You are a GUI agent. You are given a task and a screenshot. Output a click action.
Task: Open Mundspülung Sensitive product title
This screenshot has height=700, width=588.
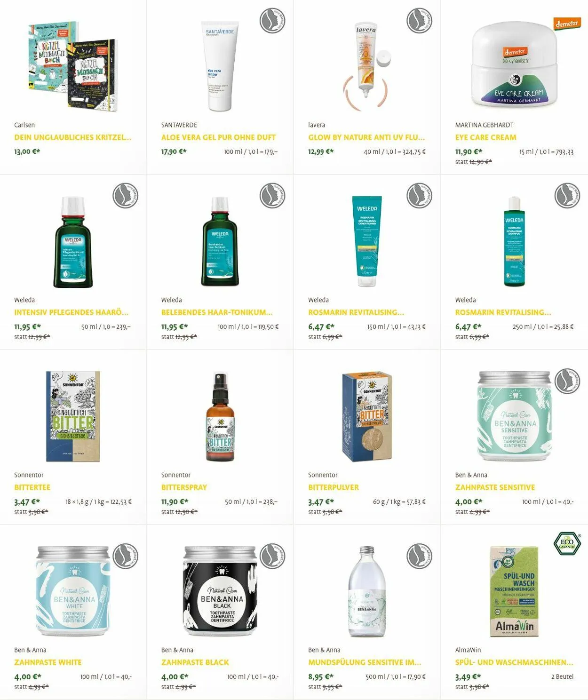pyautogui.click(x=365, y=662)
